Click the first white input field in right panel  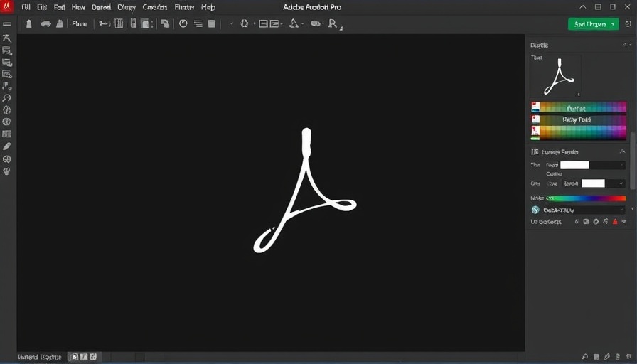click(x=574, y=165)
